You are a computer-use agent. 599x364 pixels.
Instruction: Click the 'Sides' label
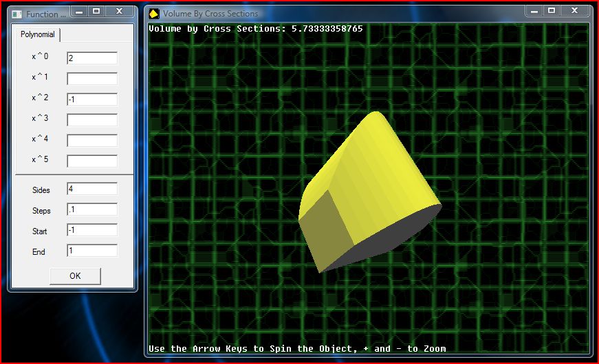[41, 190]
